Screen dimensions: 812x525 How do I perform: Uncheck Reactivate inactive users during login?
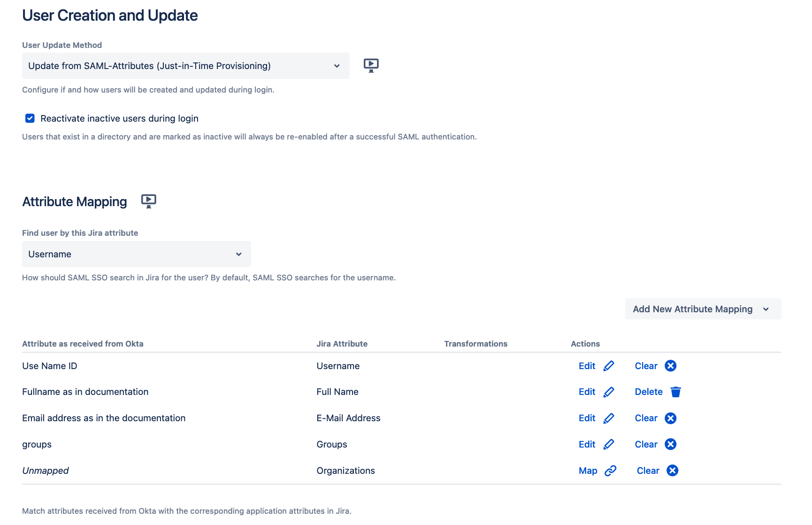pos(30,118)
